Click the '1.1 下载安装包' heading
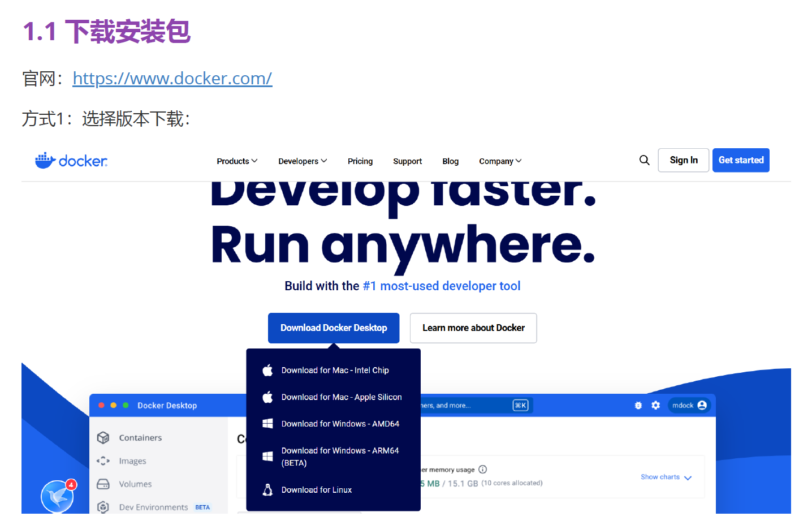The image size is (812, 525). click(x=107, y=32)
